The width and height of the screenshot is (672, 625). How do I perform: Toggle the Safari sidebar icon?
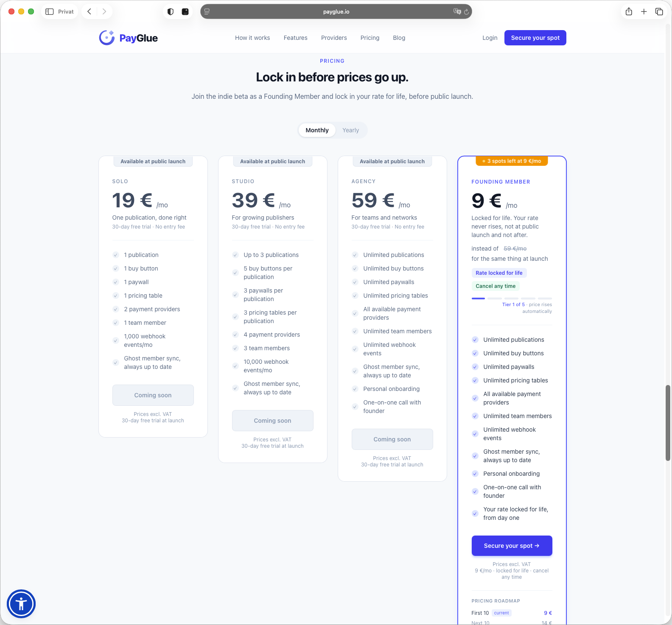[50, 11]
